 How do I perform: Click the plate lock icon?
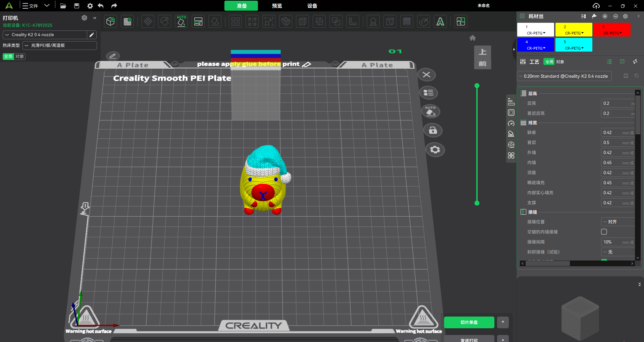pos(433,130)
